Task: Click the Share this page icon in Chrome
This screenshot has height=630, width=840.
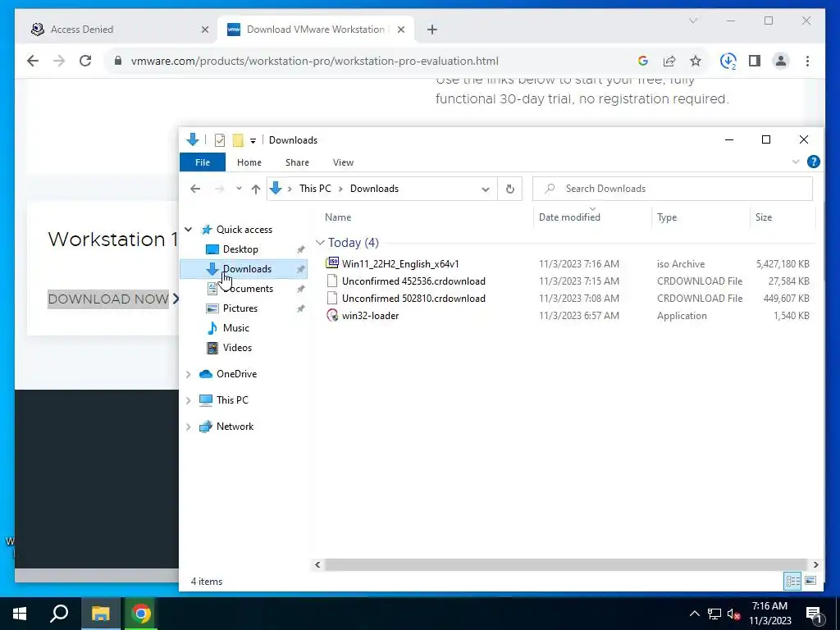Action: tap(669, 61)
